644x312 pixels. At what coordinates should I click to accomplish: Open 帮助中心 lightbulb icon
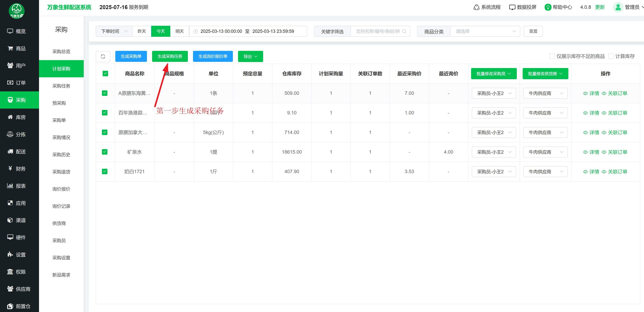[548, 7]
